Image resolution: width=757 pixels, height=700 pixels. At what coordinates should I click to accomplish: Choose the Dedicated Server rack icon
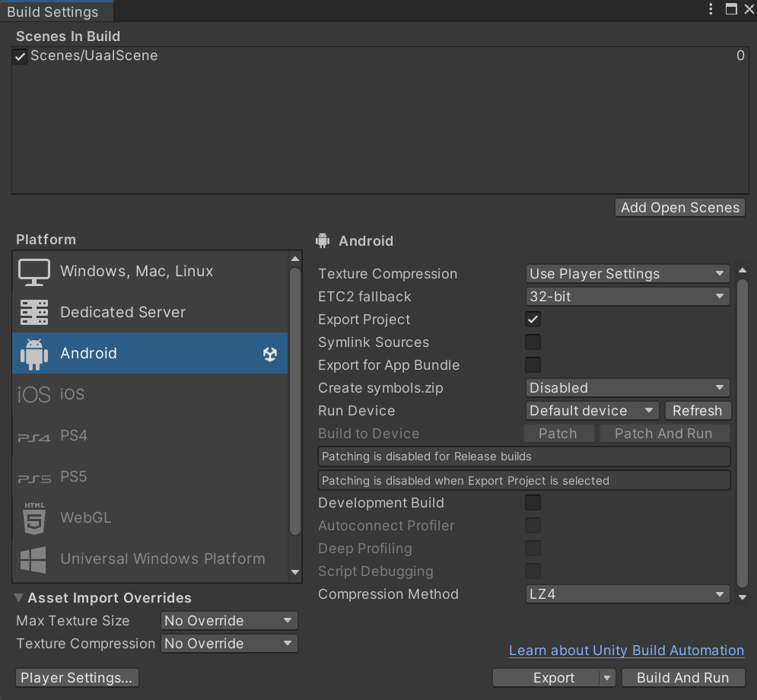pyautogui.click(x=33, y=313)
